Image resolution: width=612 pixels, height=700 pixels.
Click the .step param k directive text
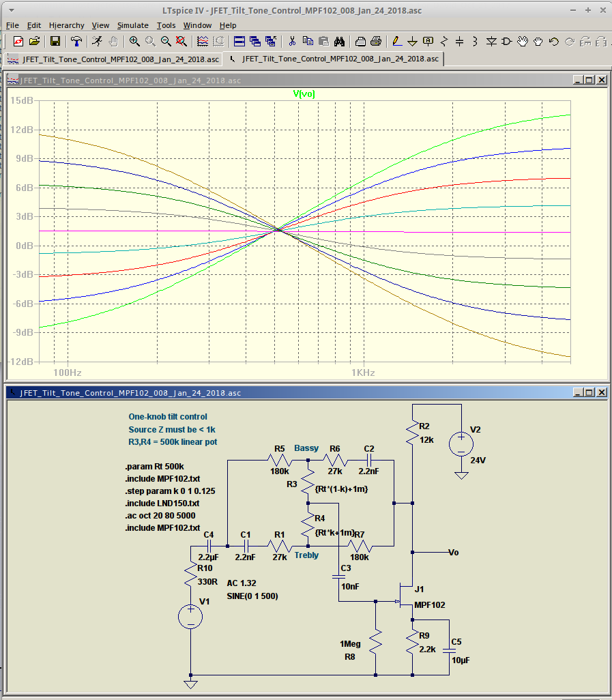coord(170,491)
